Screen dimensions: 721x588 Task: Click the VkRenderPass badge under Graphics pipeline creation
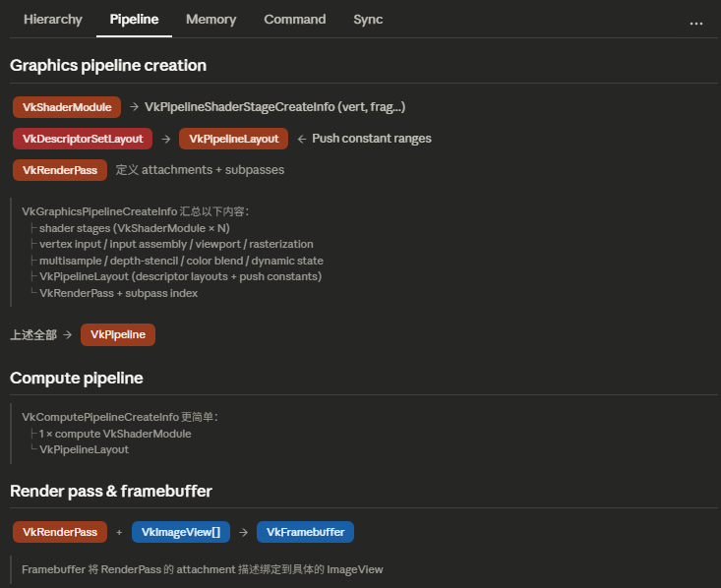coord(60,170)
